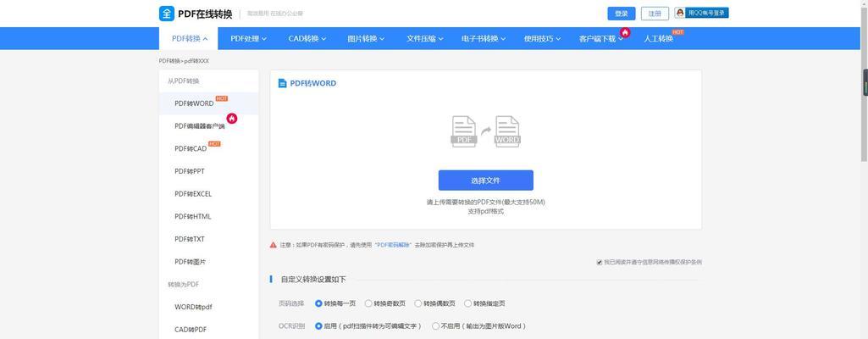868x339 pixels.
Task: Expand the PDF处理 dropdown menu
Action: pyautogui.click(x=248, y=38)
